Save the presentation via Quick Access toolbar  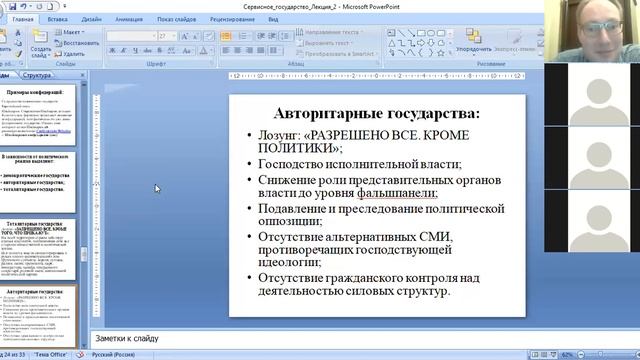click(13, 7)
